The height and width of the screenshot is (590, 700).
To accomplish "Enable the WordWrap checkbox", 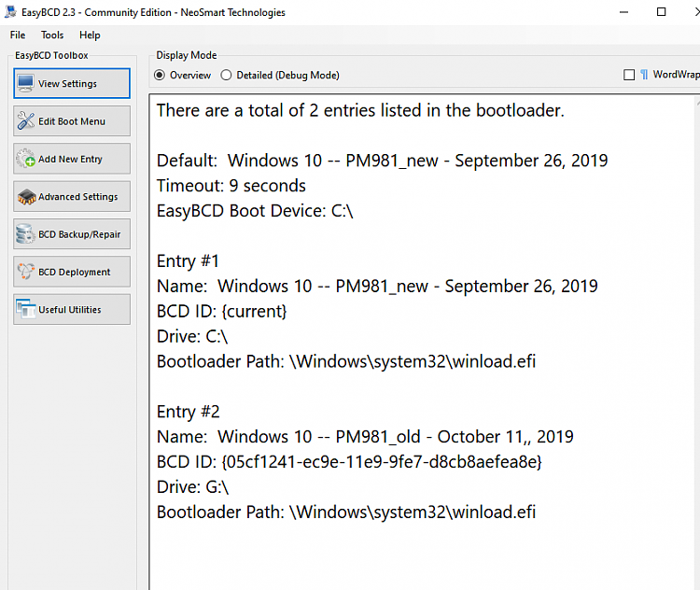I will 629,75.
